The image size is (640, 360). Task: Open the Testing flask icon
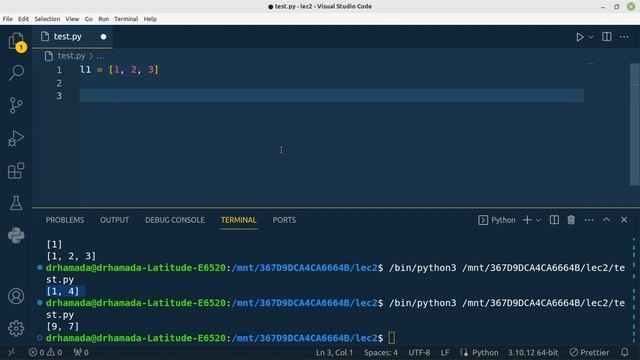point(16,203)
